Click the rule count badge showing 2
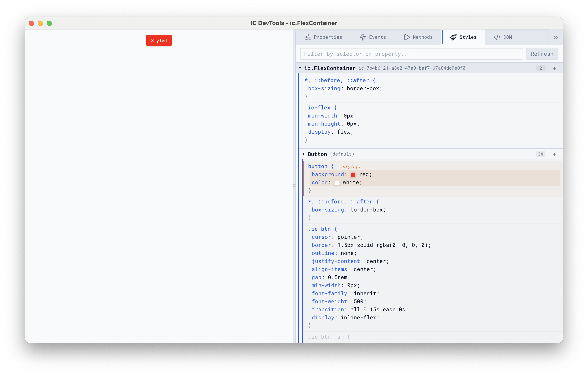The height and width of the screenshot is (376, 588). pos(540,68)
